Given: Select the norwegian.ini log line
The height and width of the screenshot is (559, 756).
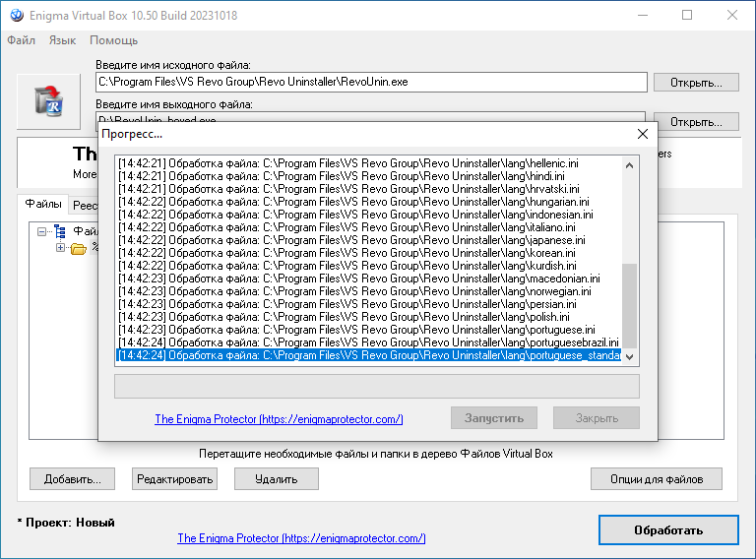Looking at the screenshot, I should click(369, 291).
